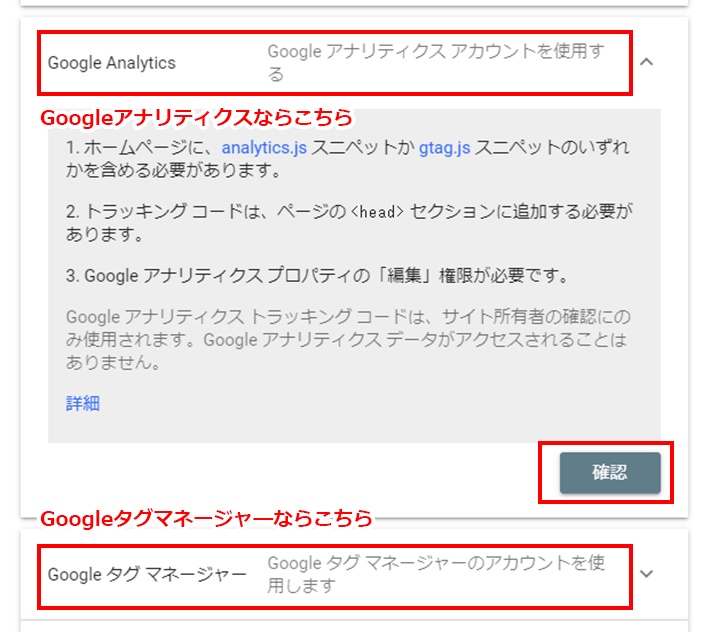Collapse the Google Analytics section chevron

[647, 62]
